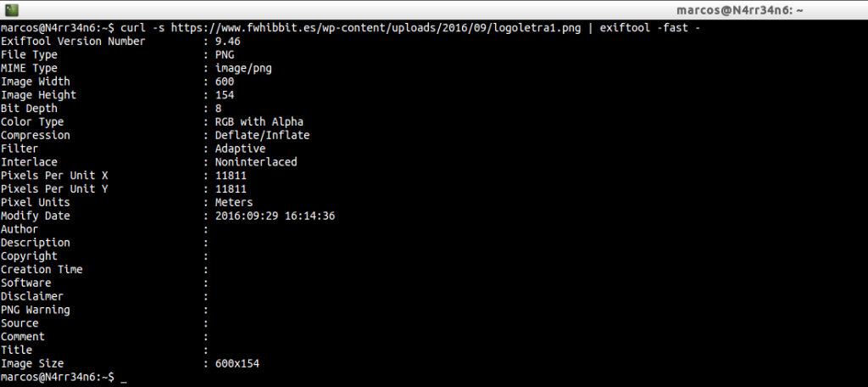Click the Image Width value 600
Viewport: 868px width, 387px height.
tap(225, 81)
